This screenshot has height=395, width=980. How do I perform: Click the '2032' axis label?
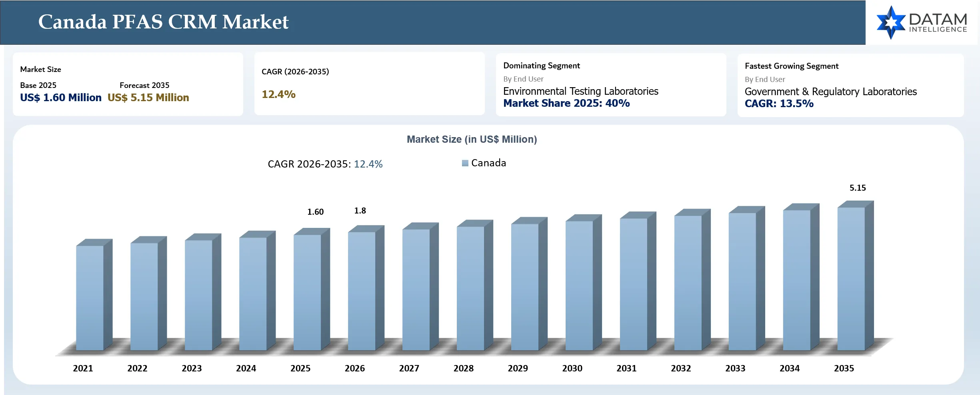tap(681, 368)
